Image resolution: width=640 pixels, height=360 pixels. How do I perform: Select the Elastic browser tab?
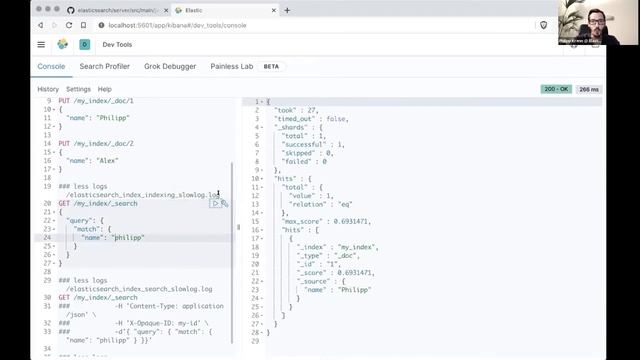click(x=225, y=10)
